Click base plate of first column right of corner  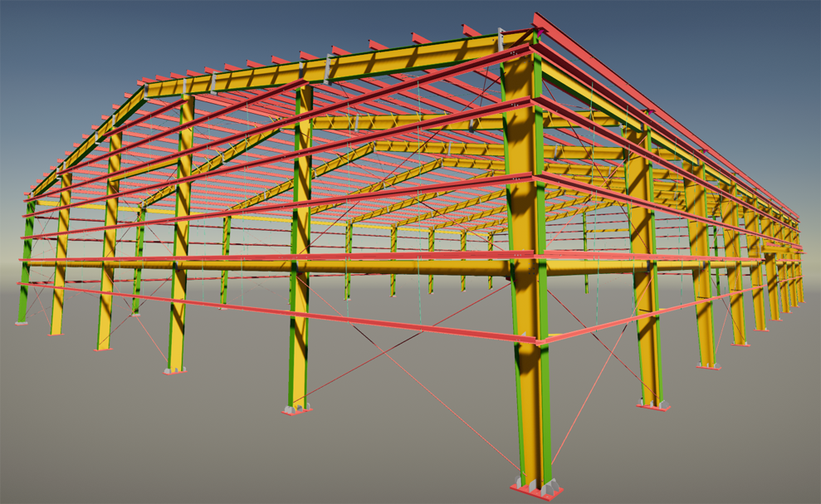tap(652, 406)
